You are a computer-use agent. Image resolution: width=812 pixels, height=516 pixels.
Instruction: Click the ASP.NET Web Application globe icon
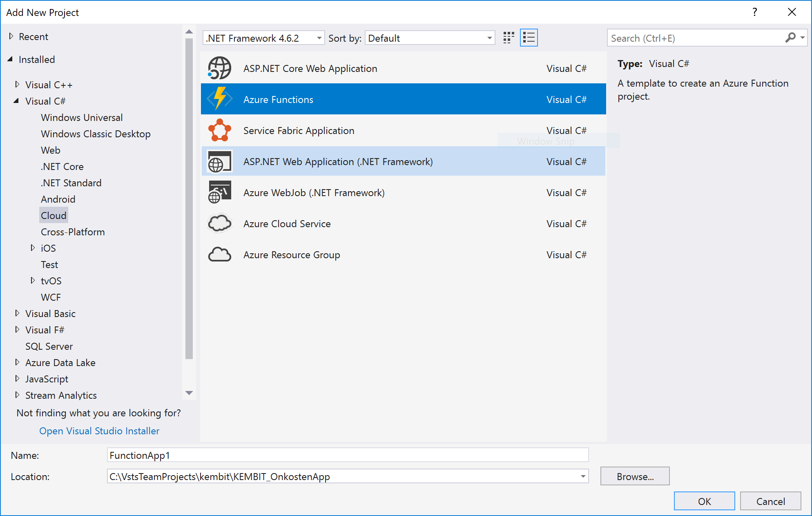coord(219,161)
